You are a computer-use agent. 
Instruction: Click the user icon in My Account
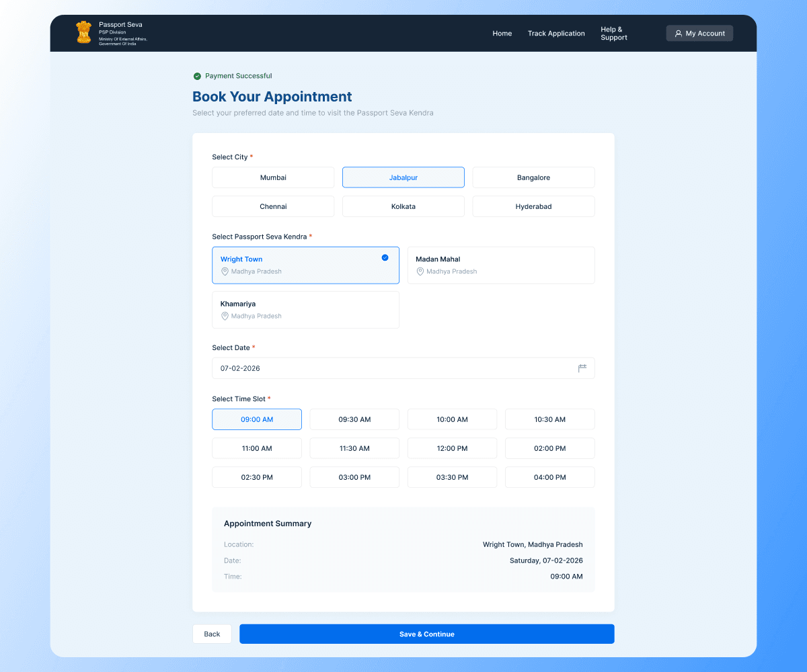pyautogui.click(x=678, y=34)
